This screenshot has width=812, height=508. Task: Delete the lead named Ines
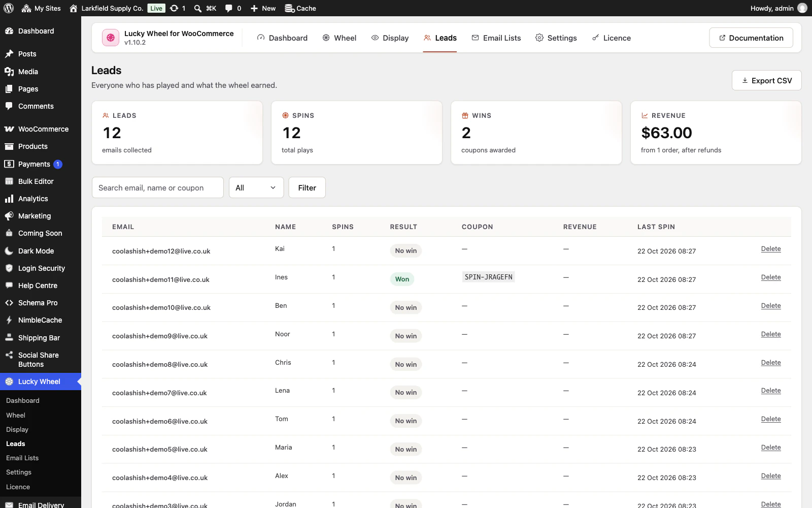(771, 277)
